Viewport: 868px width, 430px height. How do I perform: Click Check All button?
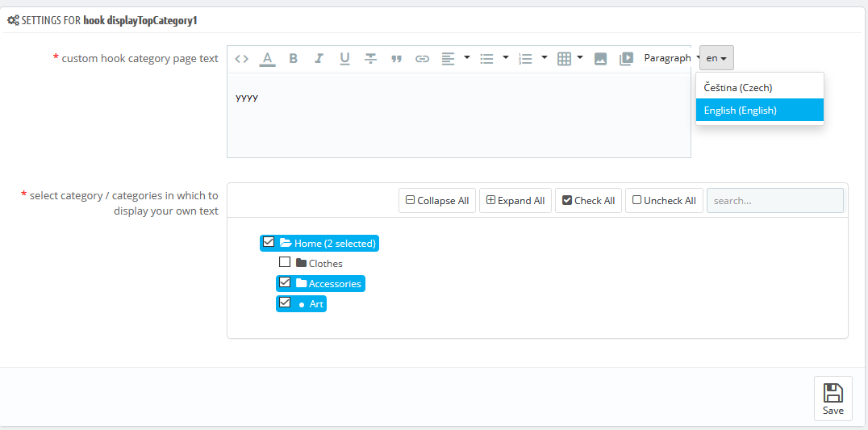pos(588,200)
